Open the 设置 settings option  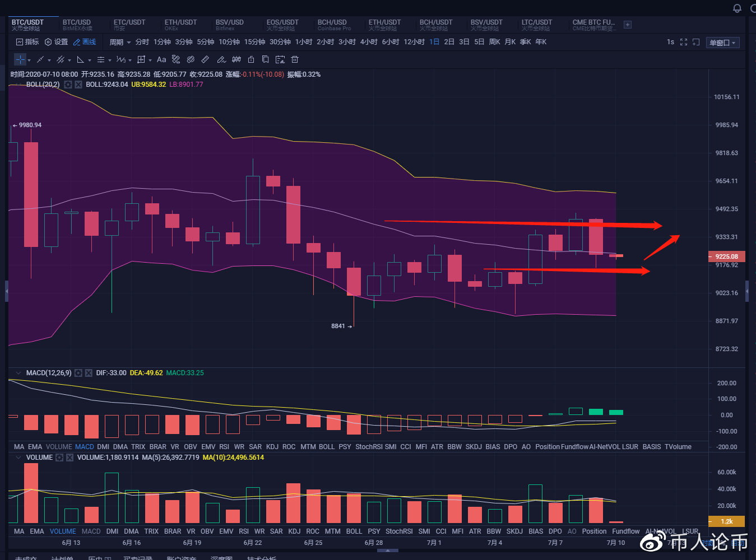(x=56, y=42)
